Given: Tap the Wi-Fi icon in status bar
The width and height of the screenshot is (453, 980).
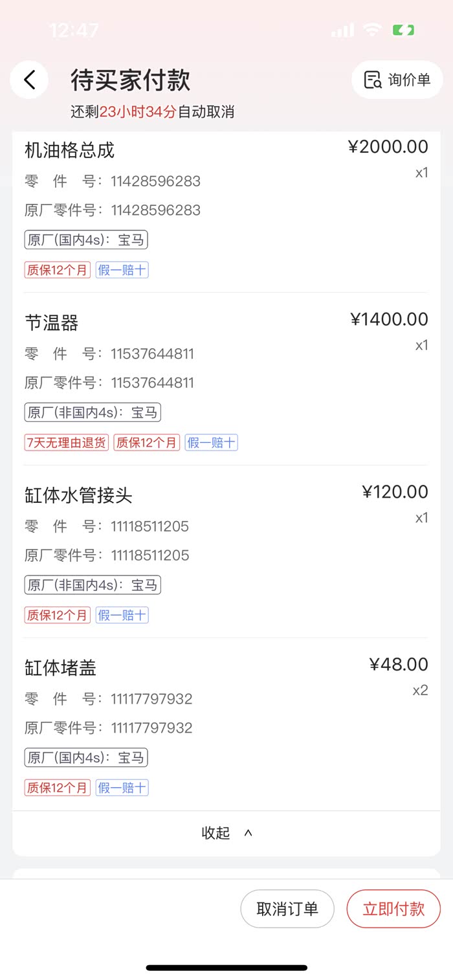Looking at the screenshot, I should tap(372, 30).
